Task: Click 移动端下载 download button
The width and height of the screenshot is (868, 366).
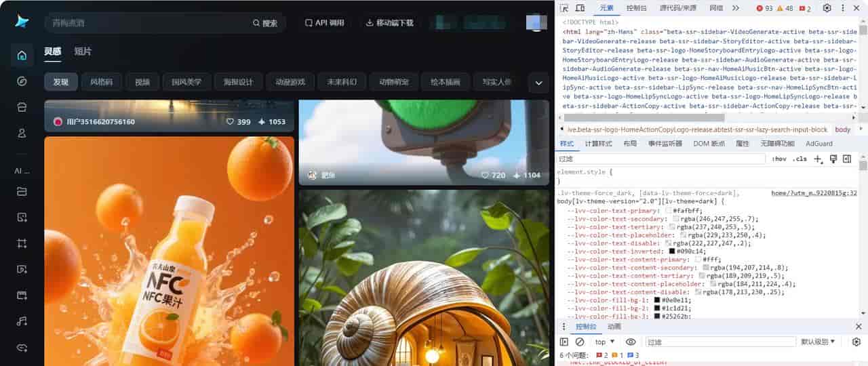Action: (x=389, y=22)
